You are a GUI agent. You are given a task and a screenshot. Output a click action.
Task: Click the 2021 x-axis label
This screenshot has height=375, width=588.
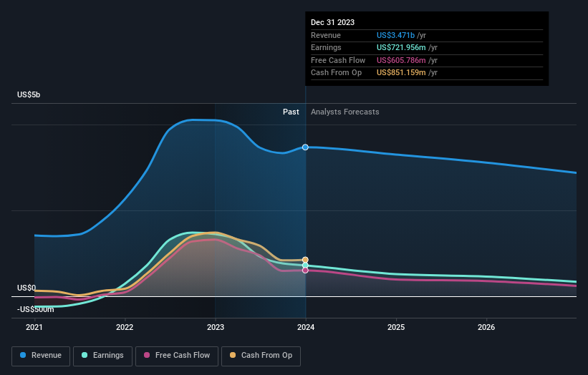coord(34,327)
